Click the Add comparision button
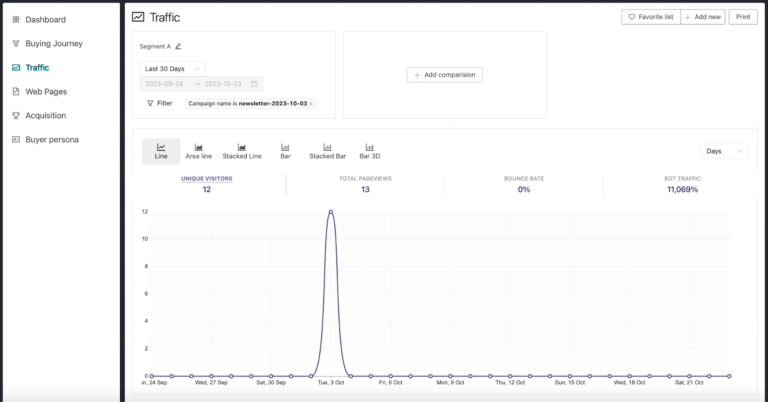The width and height of the screenshot is (768, 402). tap(445, 75)
